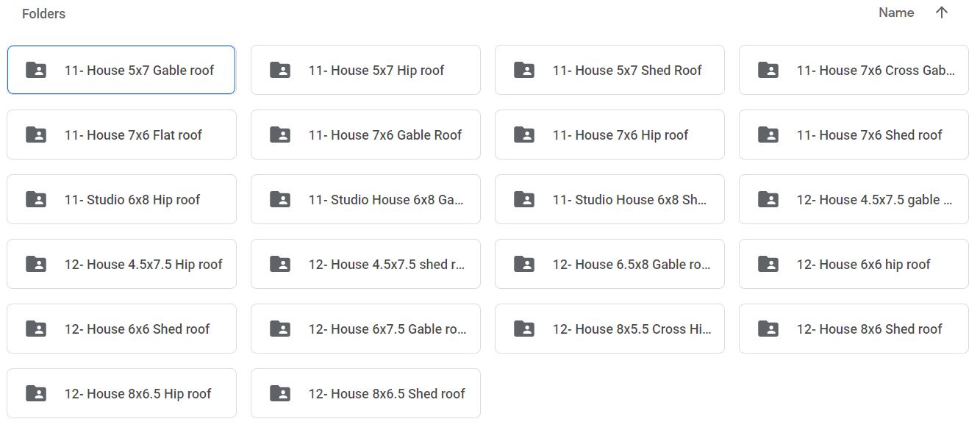Click folder icon of 12- House 8x6.5 Shed roof
Viewport: 980px width, 430px height.
click(x=279, y=393)
